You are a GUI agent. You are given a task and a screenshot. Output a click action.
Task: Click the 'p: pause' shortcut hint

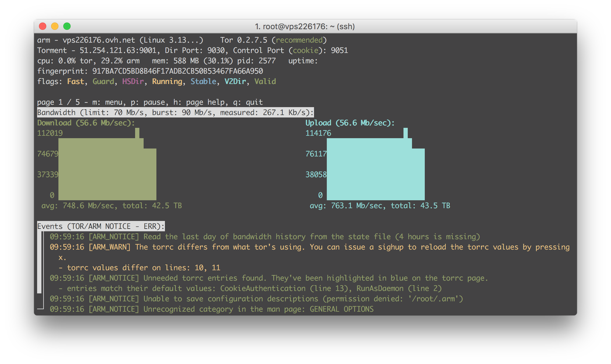[x=148, y=102]
